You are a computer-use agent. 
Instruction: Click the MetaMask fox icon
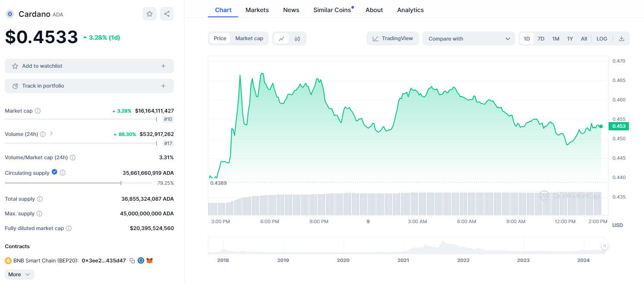(x=150, y=261)
